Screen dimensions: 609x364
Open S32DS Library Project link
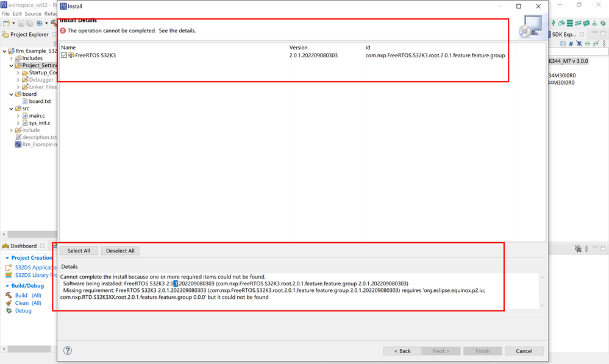36,275
